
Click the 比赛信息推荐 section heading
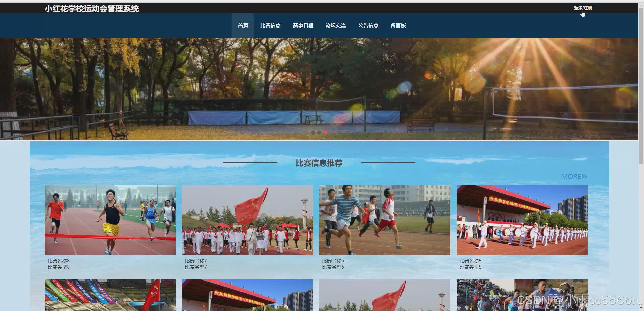tap(319, 163)
